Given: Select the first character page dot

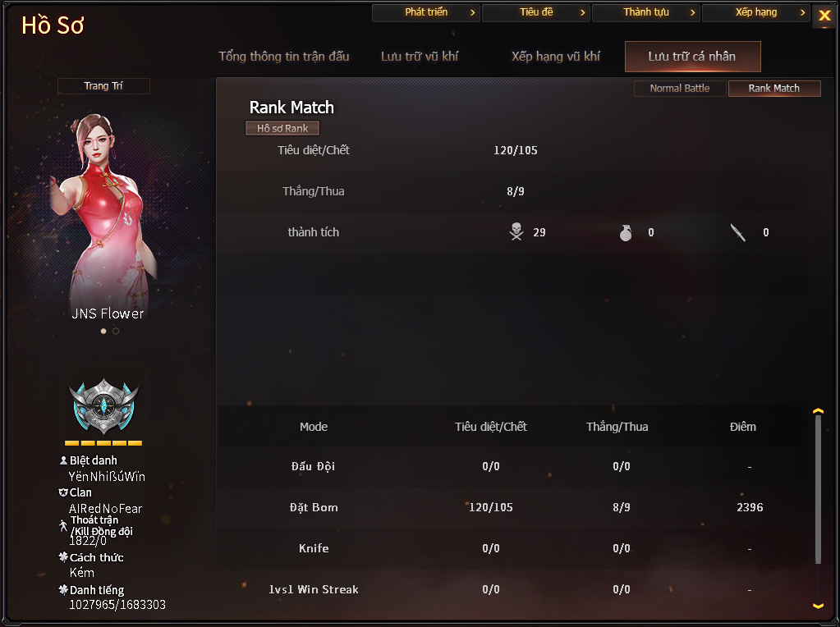Looking at the screenshot, I should (103, 331).
